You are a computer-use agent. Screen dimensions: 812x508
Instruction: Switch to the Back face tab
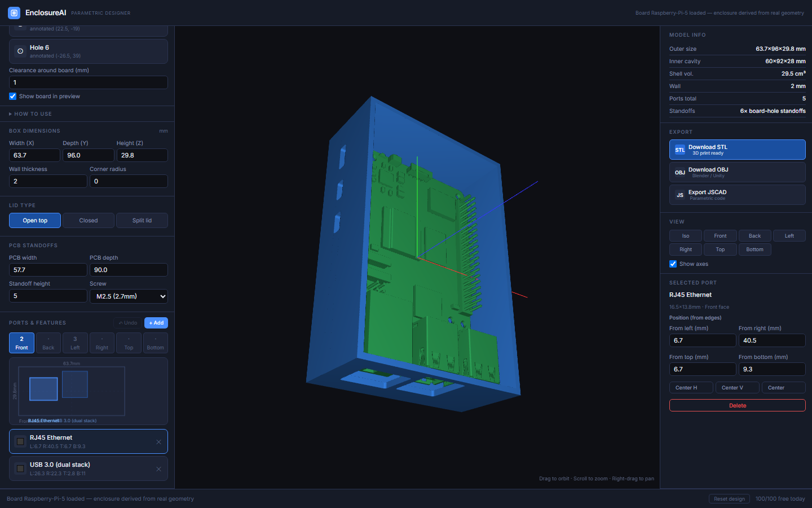[x=48, y=343]
